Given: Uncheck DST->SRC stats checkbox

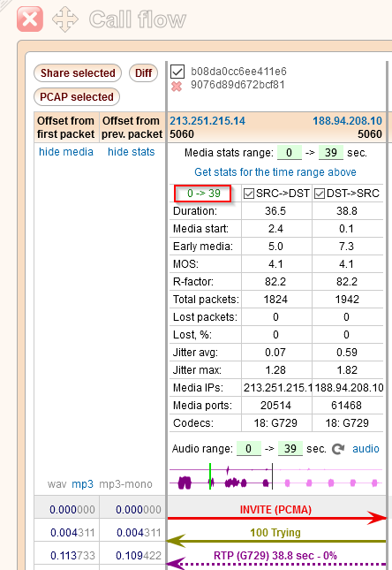Looking at the screenshot, I should (x=320, y=194).
